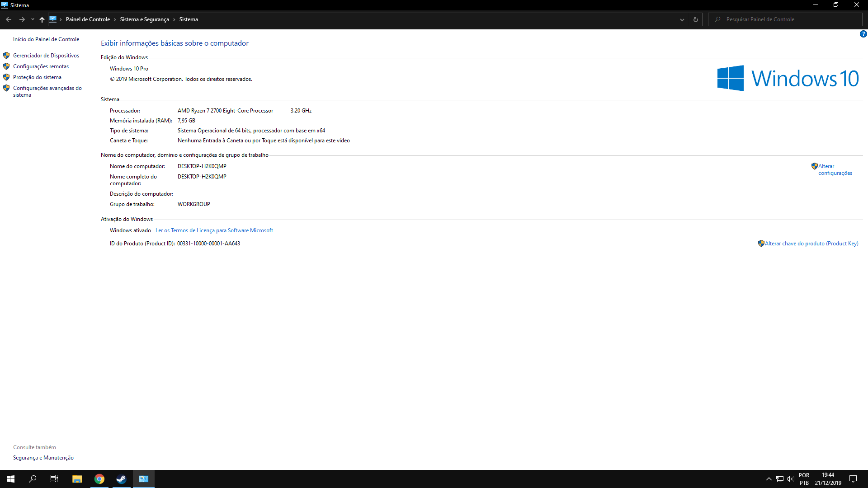Click the WORKGROUP value text
Screen dimensions: 868x488
coord(194,204)
